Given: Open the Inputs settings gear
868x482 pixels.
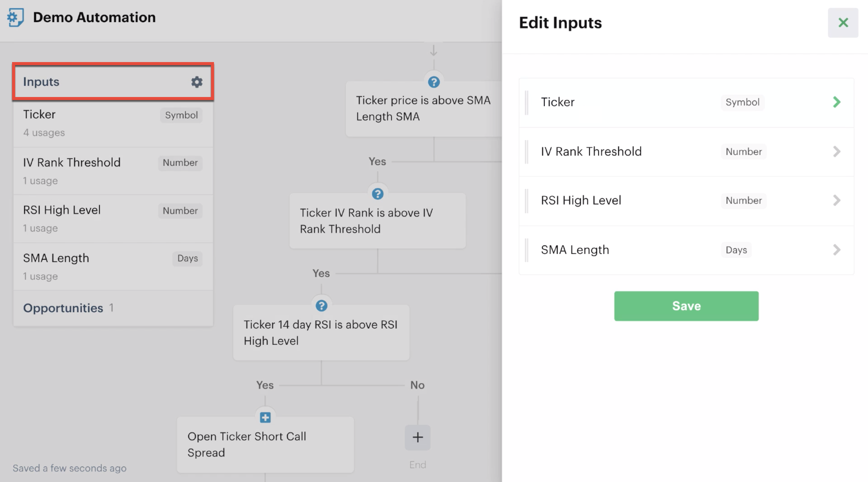Looking at the screenshot, I should 197,82.
